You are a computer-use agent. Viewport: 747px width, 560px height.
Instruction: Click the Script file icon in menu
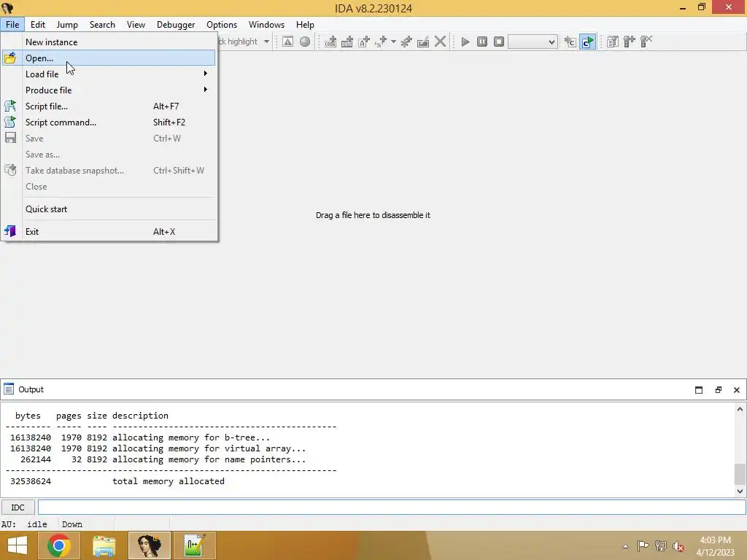coord(10,106)
